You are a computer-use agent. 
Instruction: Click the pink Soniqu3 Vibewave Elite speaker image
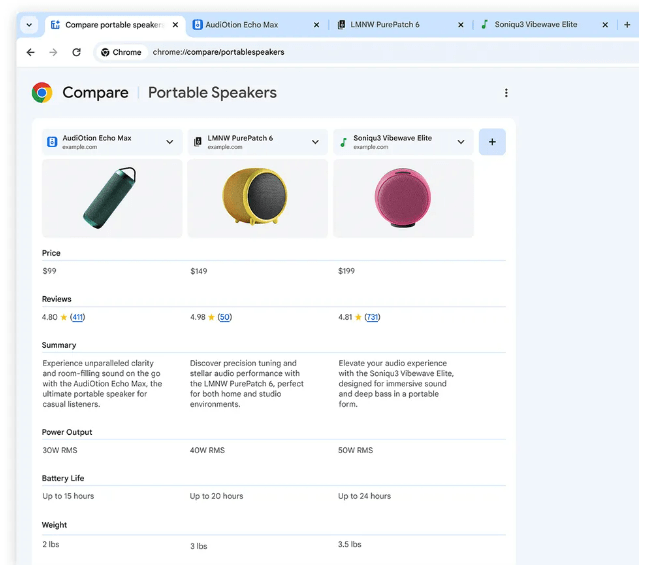tap(403, 198)
